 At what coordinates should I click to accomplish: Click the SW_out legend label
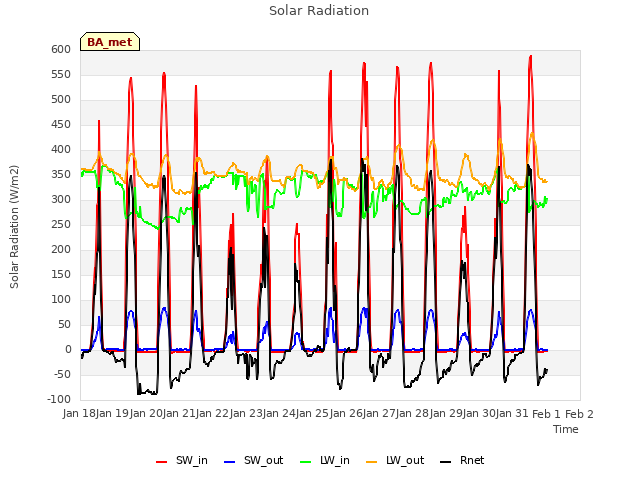pyautogui.click(x=264, y=461)
